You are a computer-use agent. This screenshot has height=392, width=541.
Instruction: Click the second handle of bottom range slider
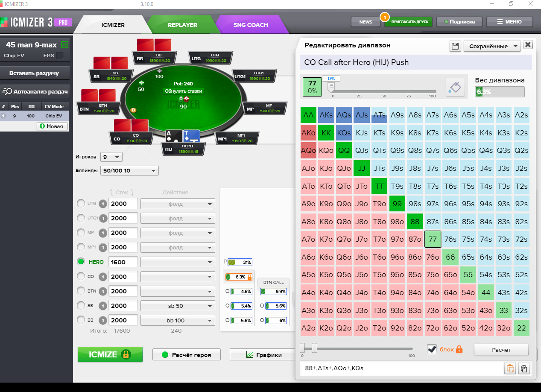[x=315, y=348]
